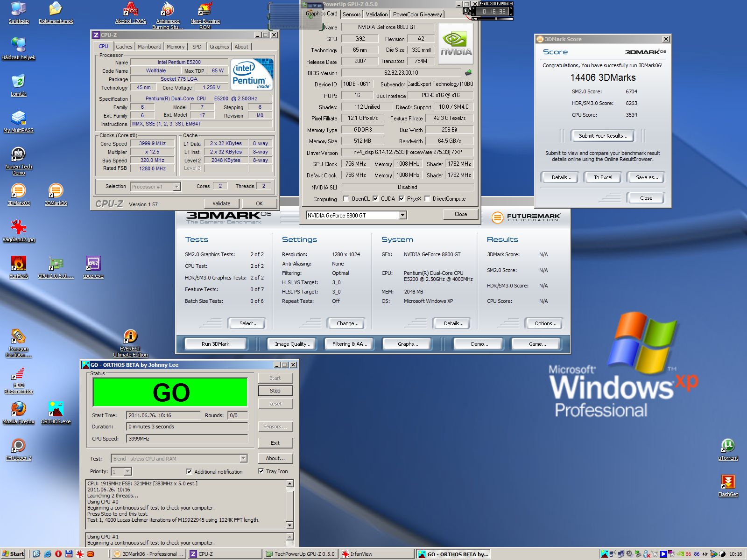Launch Alcohol 120% from the desktop
Image resolution: width=747 pixels, height=560 pixels.
point(131,13)
